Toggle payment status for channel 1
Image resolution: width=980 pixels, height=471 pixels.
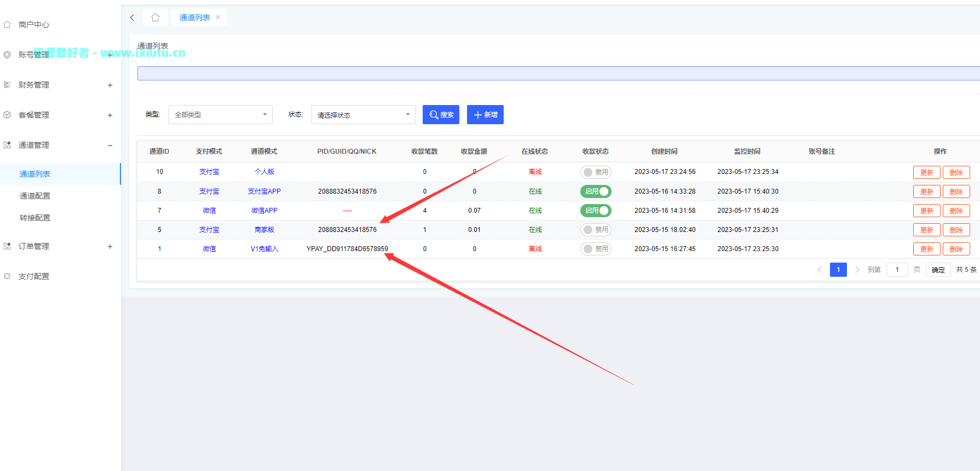(x=595, y=249)
